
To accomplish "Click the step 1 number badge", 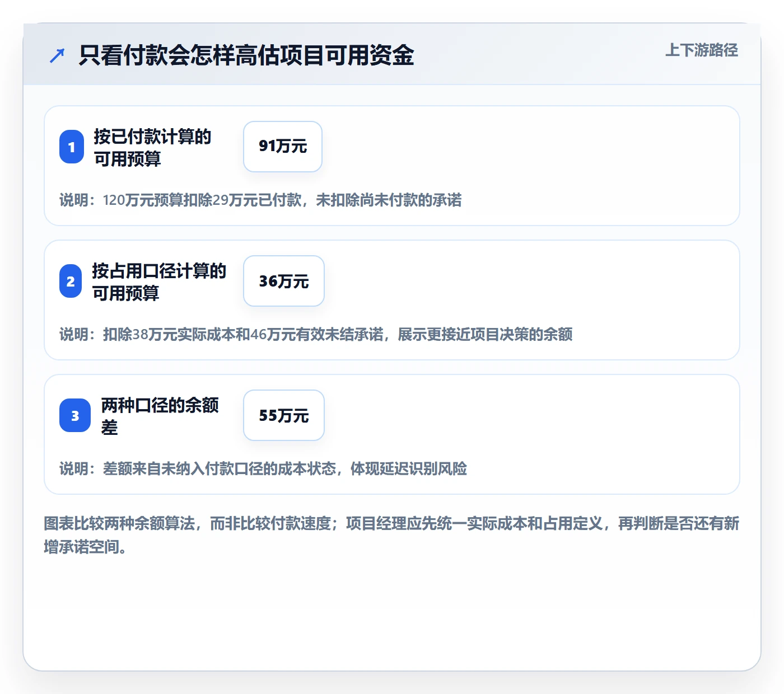I will coord(72,147).
